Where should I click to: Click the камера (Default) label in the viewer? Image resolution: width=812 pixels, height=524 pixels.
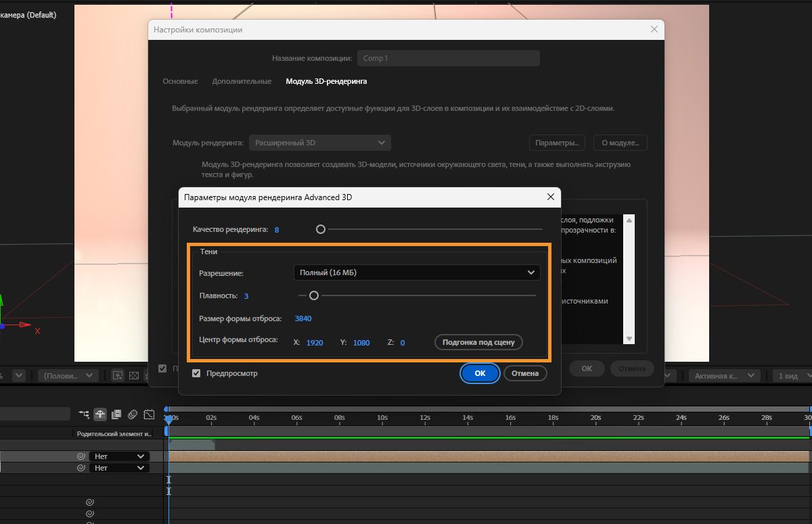pyautogui.click(x=28, y=15)
